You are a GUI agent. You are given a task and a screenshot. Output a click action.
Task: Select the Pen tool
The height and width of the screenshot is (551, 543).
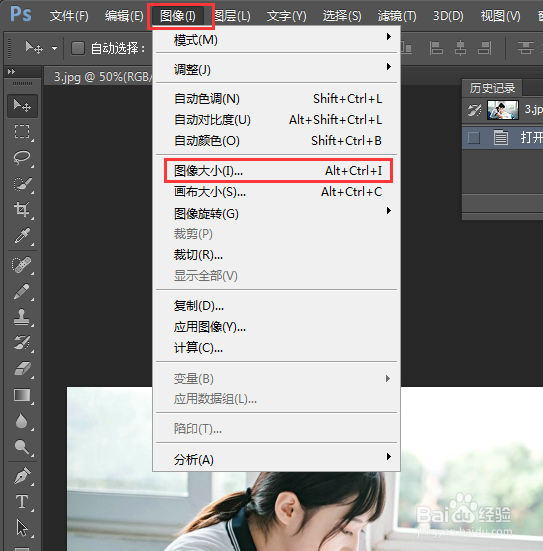click(x=22, y=476)
